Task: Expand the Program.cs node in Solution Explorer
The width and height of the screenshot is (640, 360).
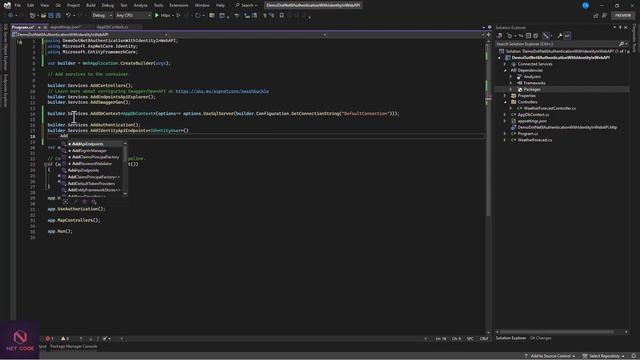Action: click(505, 133)
